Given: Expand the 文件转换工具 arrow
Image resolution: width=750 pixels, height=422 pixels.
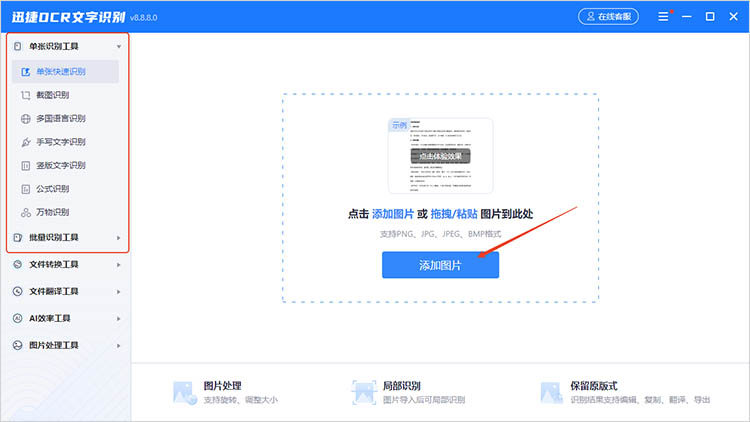Looking at the screenshot, I should (119, 265).
